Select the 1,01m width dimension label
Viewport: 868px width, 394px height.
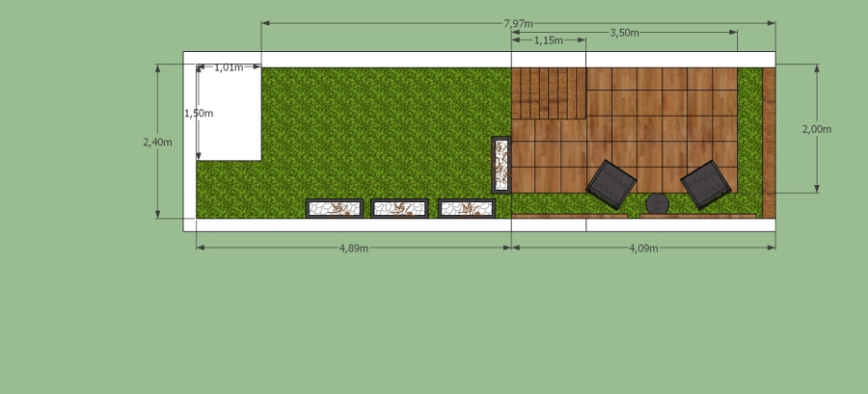click(x=229, y=67)
